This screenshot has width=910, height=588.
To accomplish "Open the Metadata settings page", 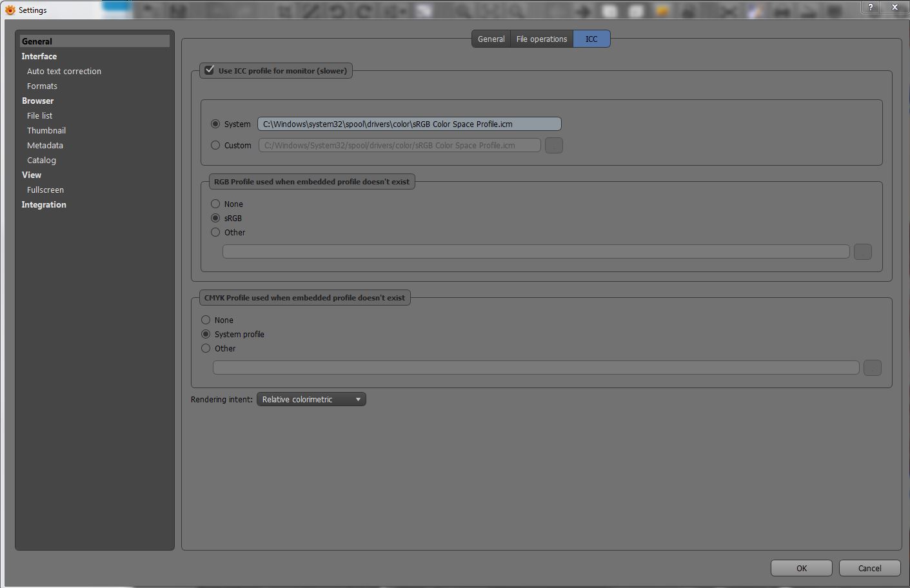I will (x=45, y=146).
